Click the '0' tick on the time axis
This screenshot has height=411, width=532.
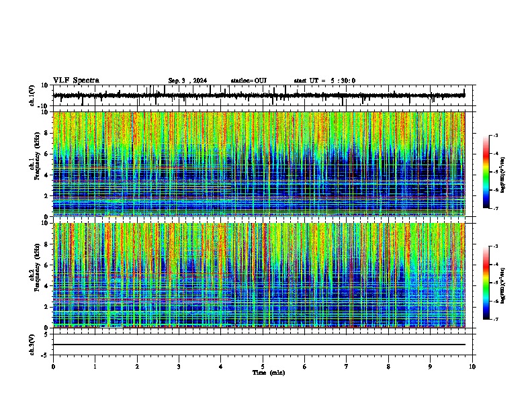pos(53,367)
